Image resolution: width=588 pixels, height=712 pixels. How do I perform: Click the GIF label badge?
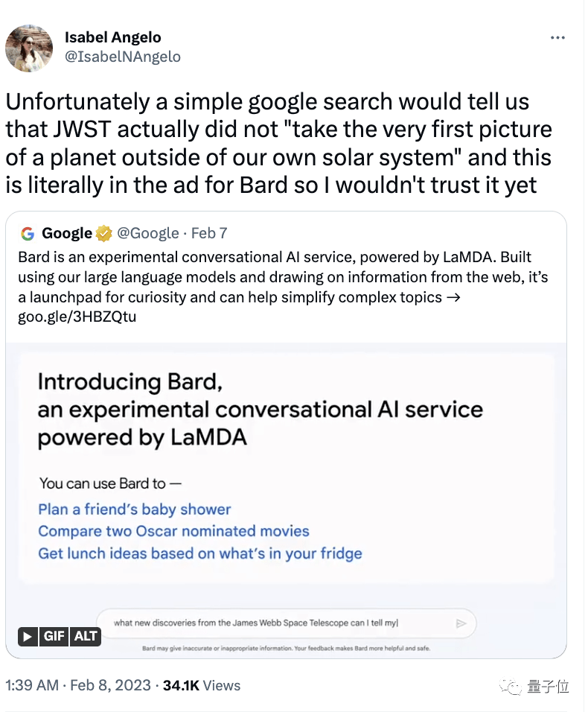click(x=54, y=637)
